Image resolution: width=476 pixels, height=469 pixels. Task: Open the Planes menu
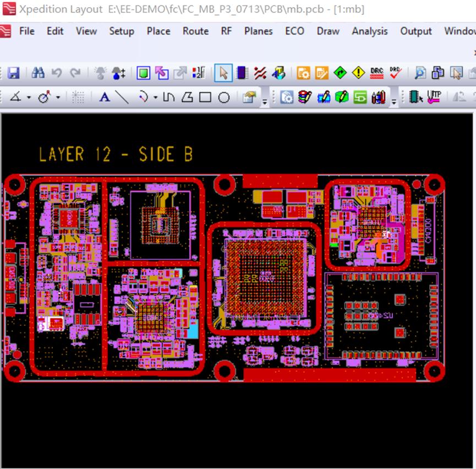coord(258,31)
